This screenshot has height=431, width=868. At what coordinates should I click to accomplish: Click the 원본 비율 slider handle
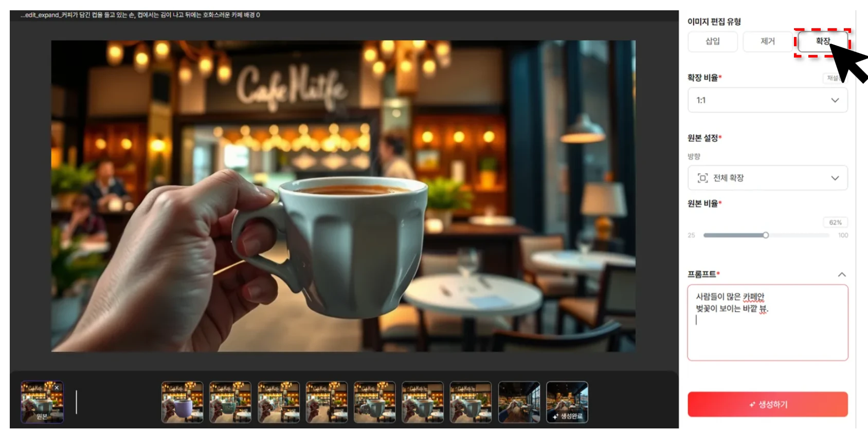(766, 235)
